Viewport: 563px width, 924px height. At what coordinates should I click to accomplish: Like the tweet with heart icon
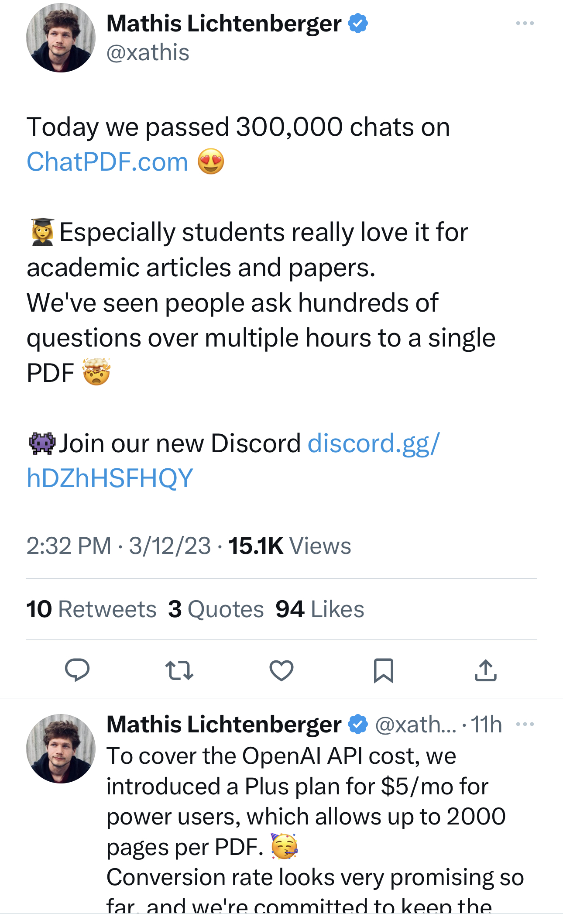[281, 670]
